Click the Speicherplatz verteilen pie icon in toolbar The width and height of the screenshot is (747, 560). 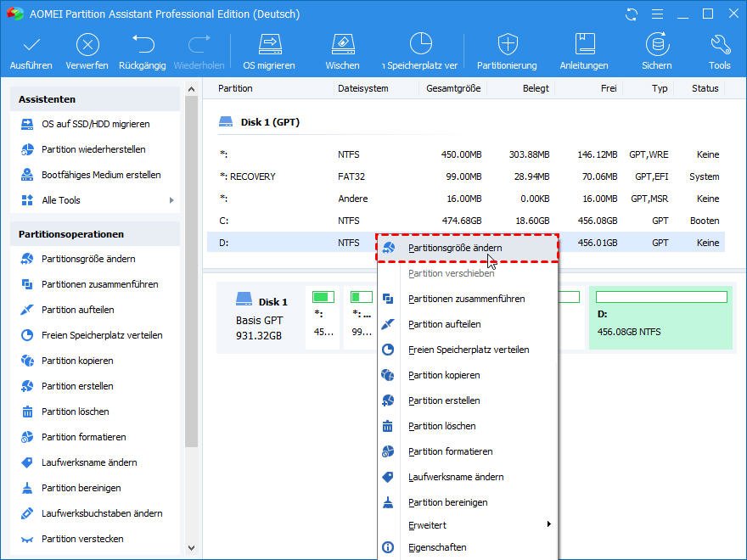[x=421, y=44]
